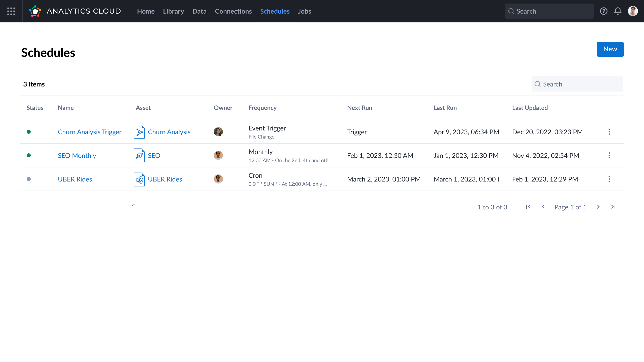Open the notifications bell icon
The image size is (644, 362).
pyautogui.click(x=618, y=11)
